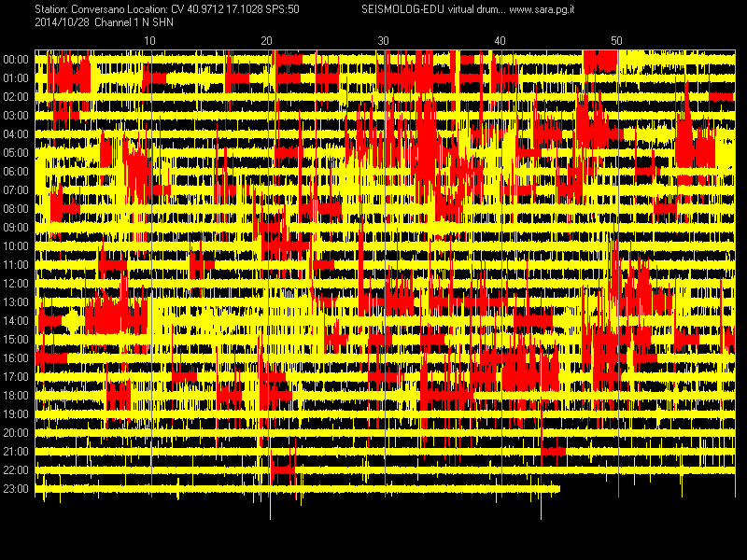
Task: Click the 22:00 hour label
Action: tap(16, 470)
